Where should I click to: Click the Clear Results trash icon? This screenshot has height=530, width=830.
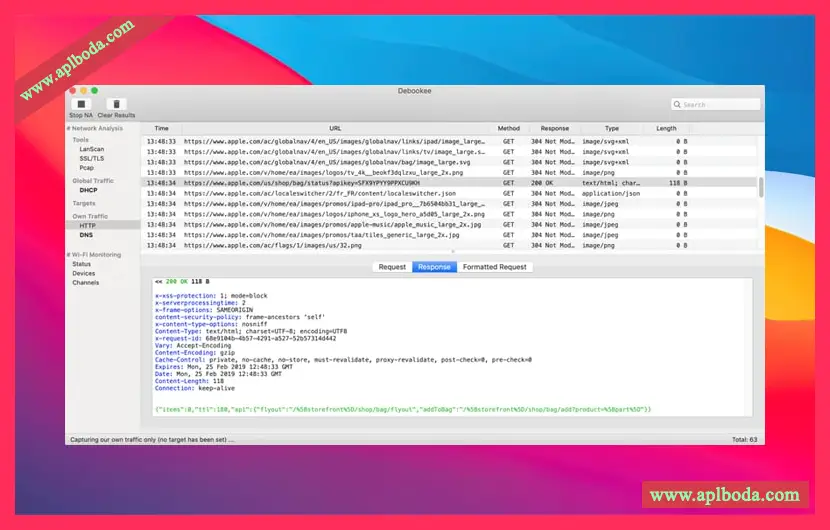[116, 104]
